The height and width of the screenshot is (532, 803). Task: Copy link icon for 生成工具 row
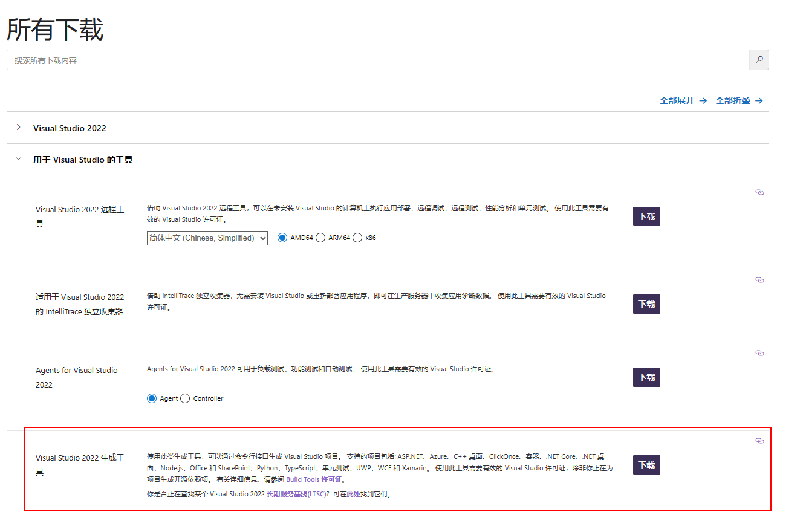[x=760, y=441]
